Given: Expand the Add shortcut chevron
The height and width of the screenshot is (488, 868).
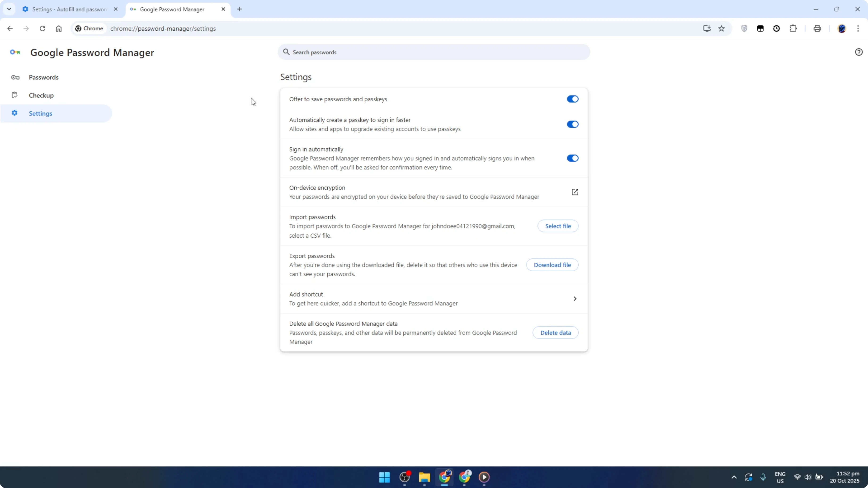Looking at the screenshot, I should pyautogui.click(x=575, y=298).
